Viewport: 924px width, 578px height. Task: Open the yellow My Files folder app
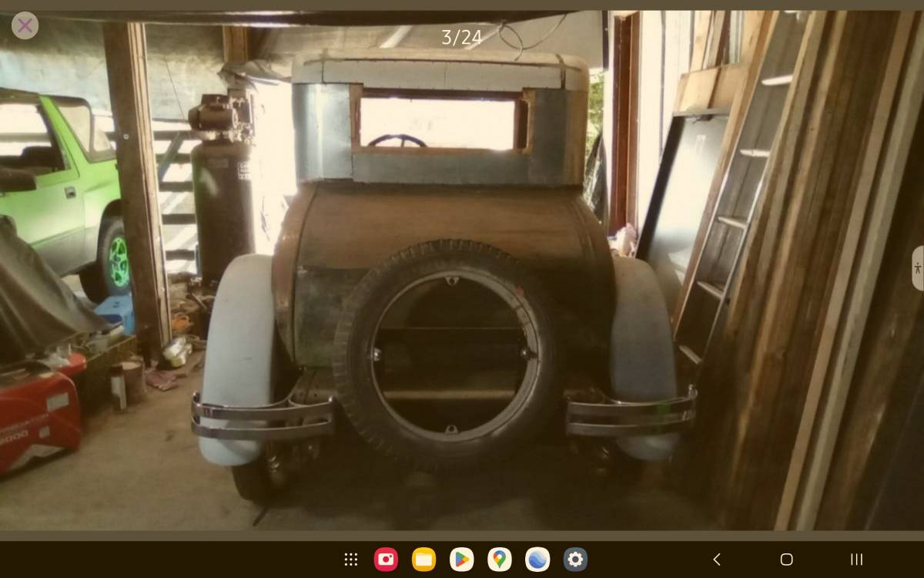click(423, 560)
